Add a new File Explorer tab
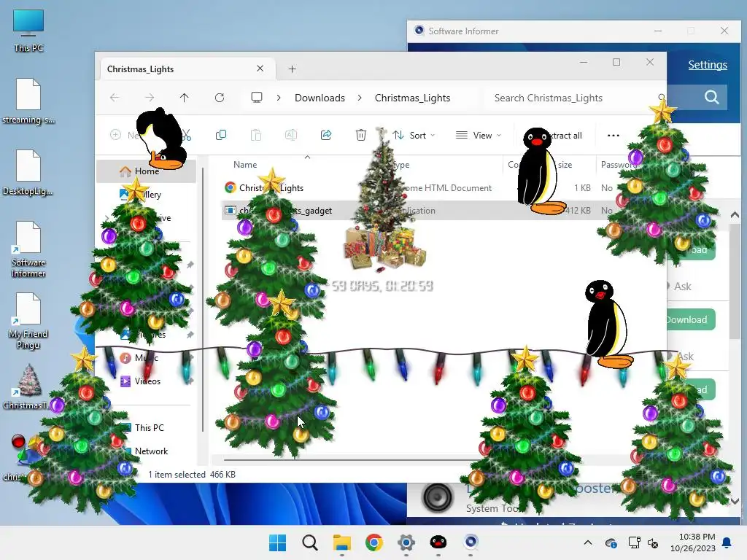The height and width of the screenshot is (560, 747). coord(292,69)
